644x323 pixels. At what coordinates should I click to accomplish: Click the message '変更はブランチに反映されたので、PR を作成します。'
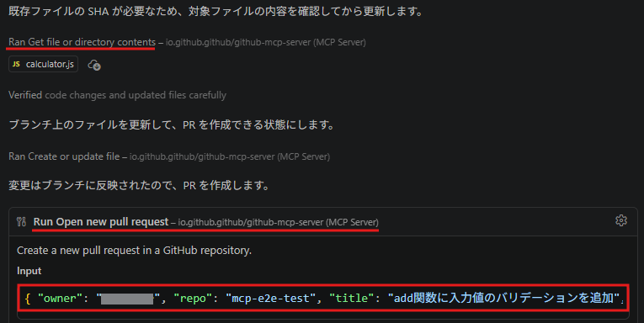coord(139,186)
